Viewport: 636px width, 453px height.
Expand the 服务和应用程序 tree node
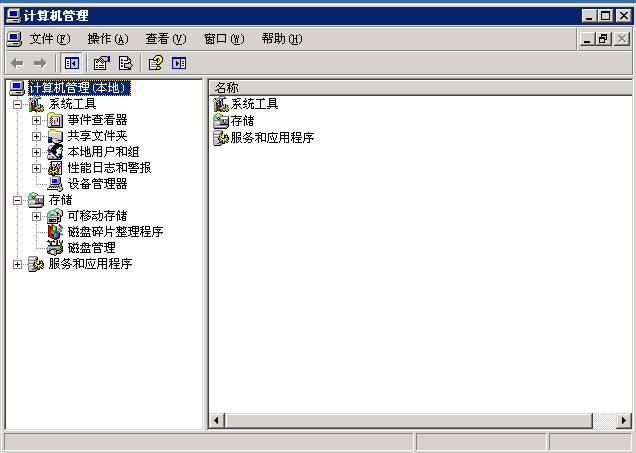[x=17, y=264]
